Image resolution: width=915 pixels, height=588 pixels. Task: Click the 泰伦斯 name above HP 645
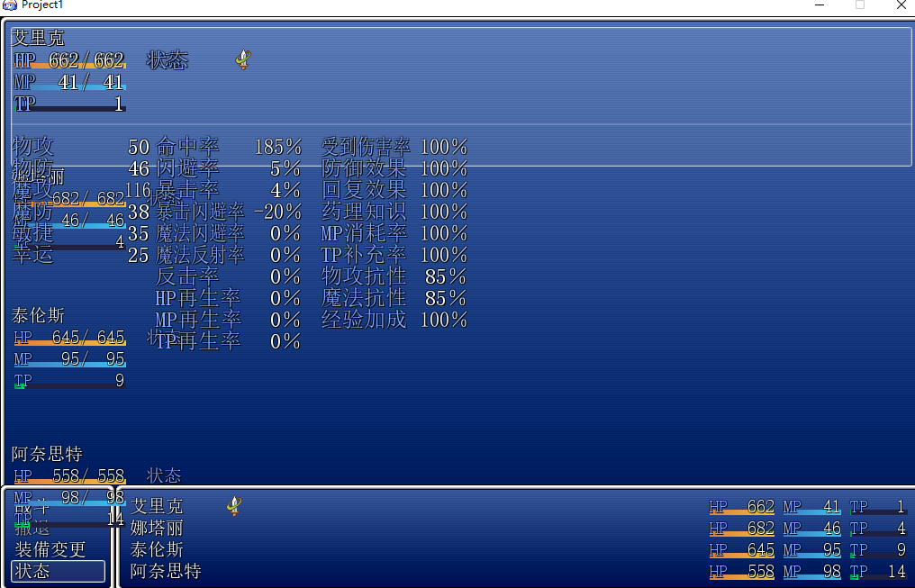coord(38,315)
